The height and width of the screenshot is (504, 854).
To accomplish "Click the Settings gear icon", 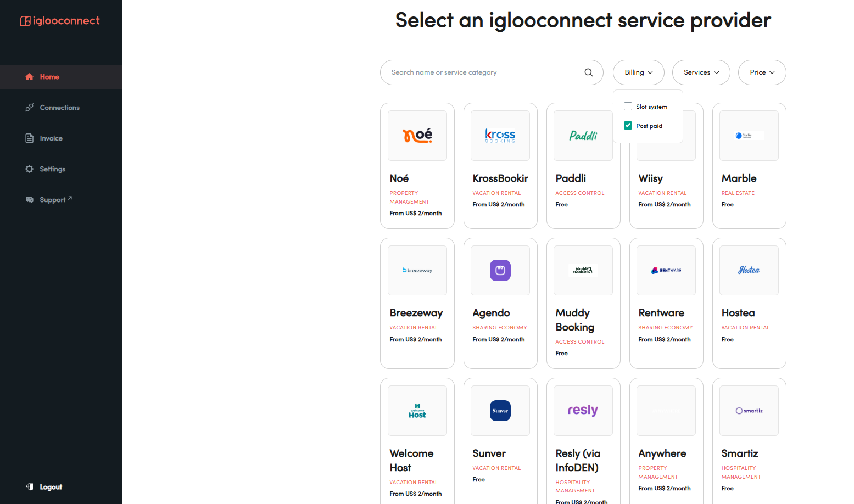I will click(x=30, y=169).
